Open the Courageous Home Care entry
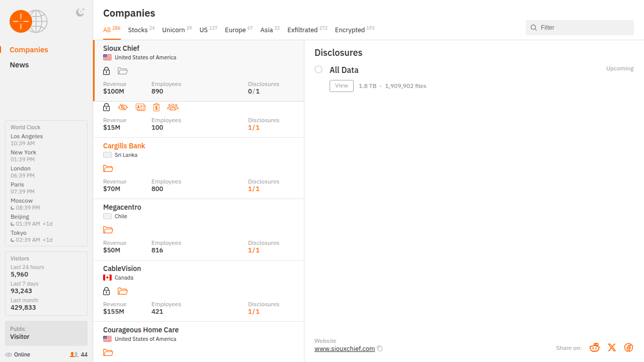Image resolution: width=644 pixels, height=362 pixels. [199, 342]
